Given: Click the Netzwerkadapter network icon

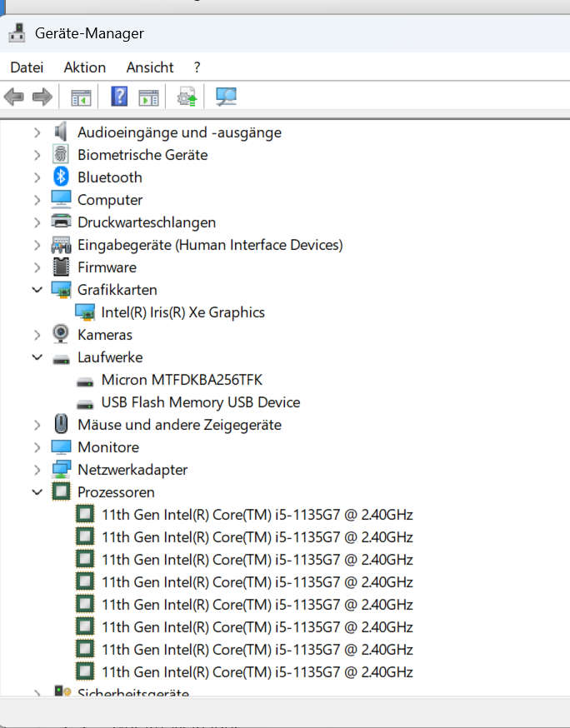Looking at the screenshot, I should tap(61, 470).
